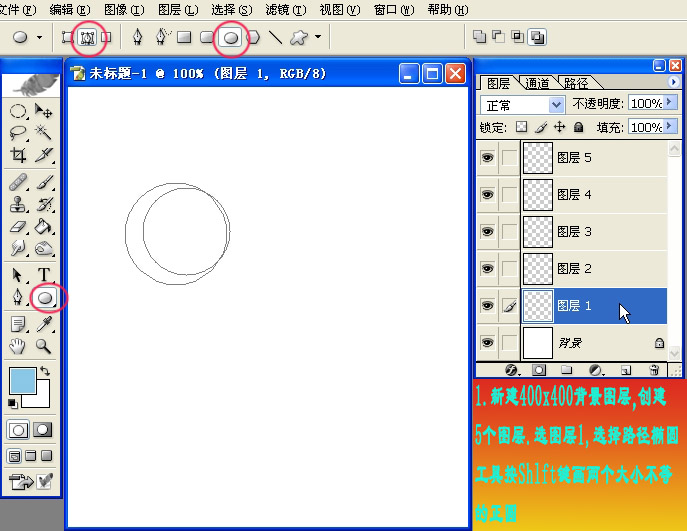
Task: Hide 图层 5 with eye icon
Action: click(x=487, y=157)
